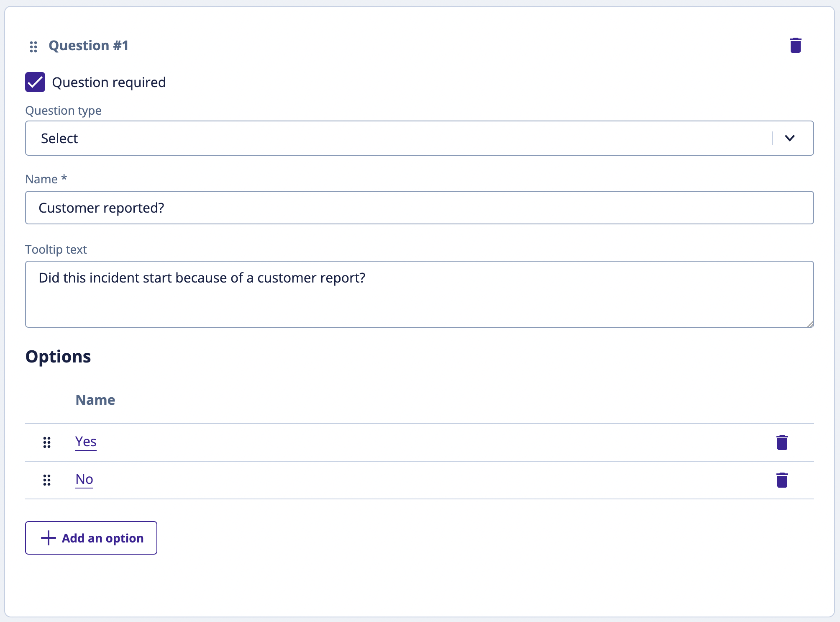Click the Options section heading
Viewport: 840px width, 622px height.
(x=58, y=357)
